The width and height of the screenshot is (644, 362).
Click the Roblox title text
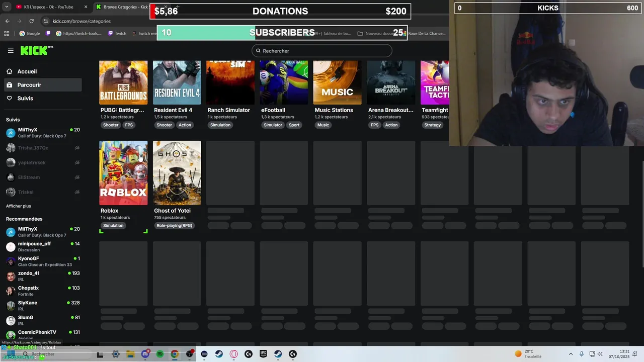109,211
